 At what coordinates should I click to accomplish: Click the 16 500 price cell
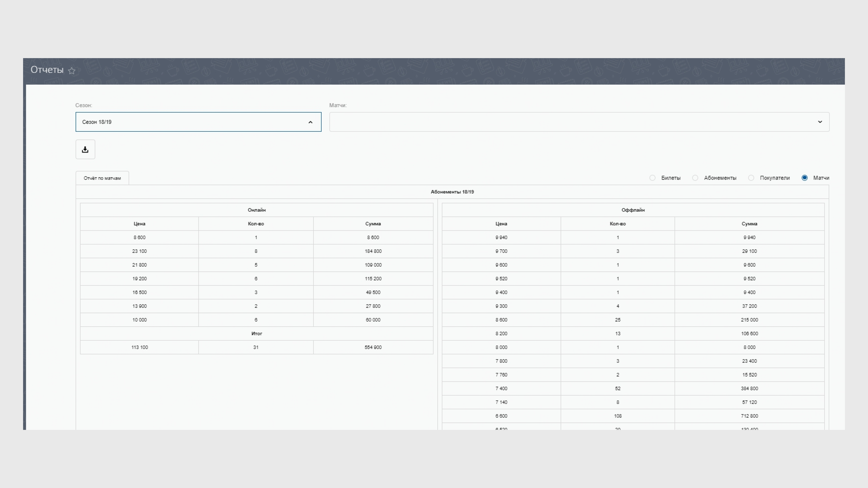[x=139, y=292]
